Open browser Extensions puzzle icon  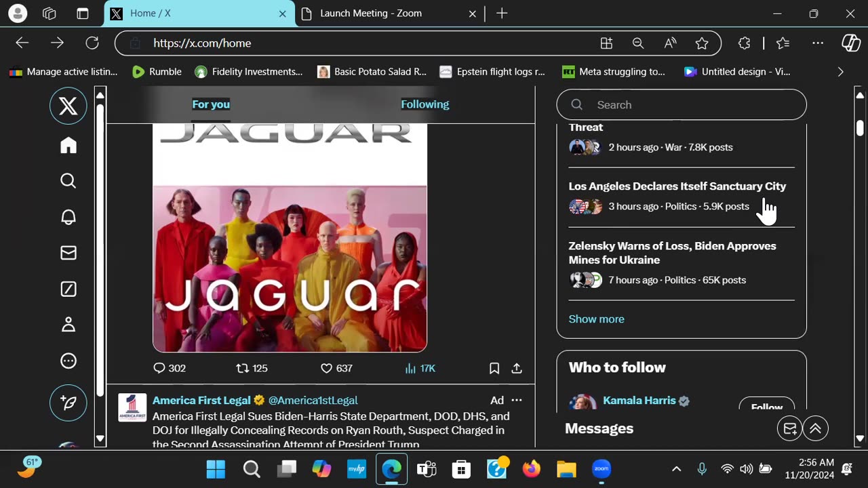tap(744, 43)
